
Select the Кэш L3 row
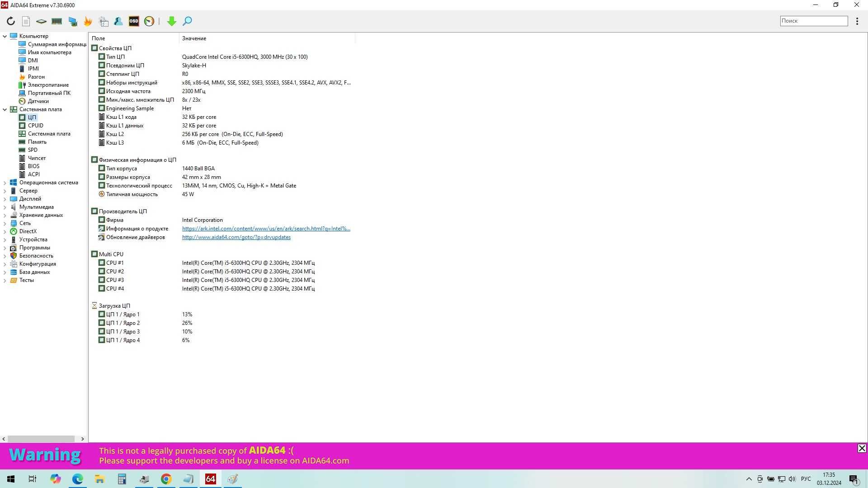tap(222, 143)
